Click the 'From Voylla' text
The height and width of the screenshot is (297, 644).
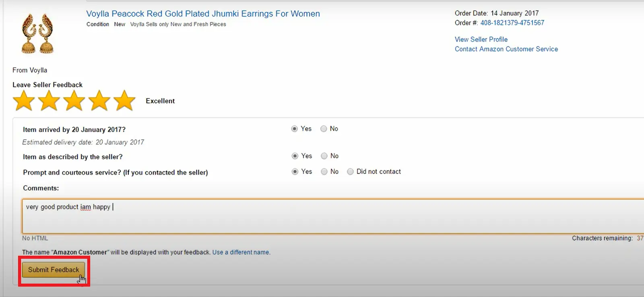coord(30,70)
